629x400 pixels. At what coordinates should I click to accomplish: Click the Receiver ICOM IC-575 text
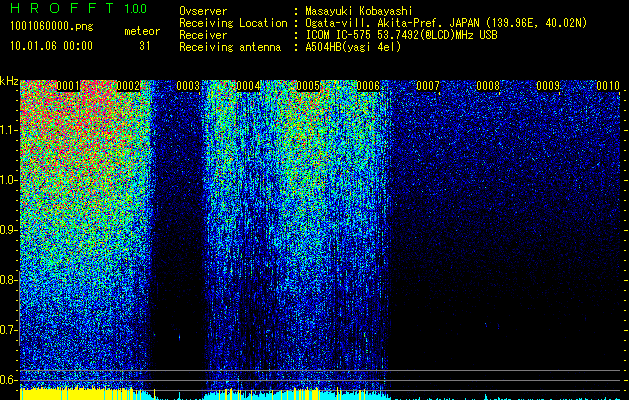click(401, 35)
